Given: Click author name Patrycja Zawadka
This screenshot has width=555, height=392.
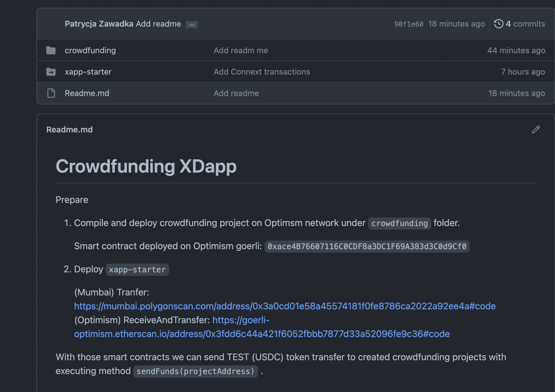Looking at the screenshot, I should coord(99,24).
